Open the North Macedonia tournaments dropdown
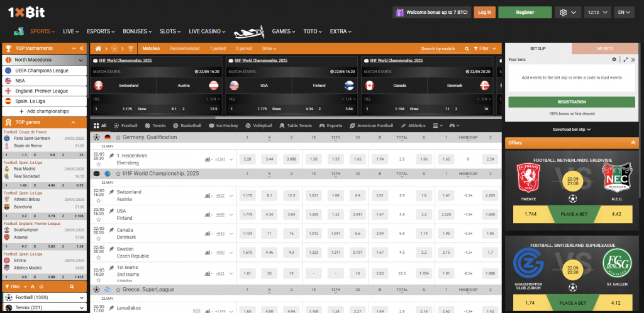Viewport: 644px width, 313px height. 80,60
